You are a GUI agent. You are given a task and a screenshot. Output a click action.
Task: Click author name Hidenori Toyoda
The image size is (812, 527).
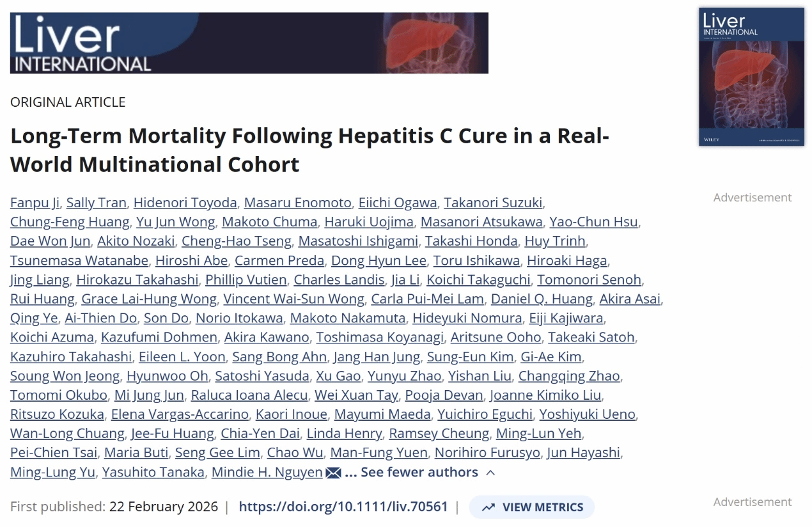(x=185, y=203)
